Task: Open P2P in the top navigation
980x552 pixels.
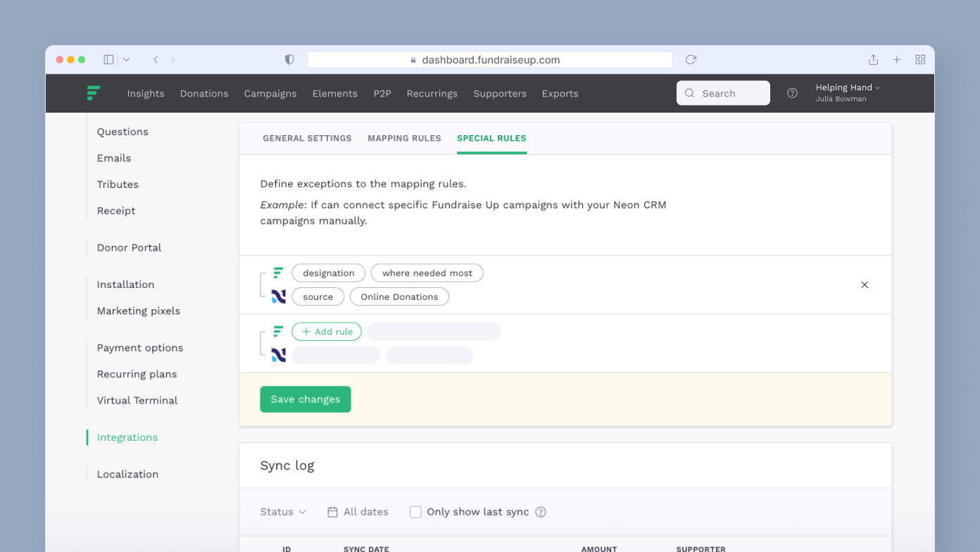Action: tap(382, 94)
